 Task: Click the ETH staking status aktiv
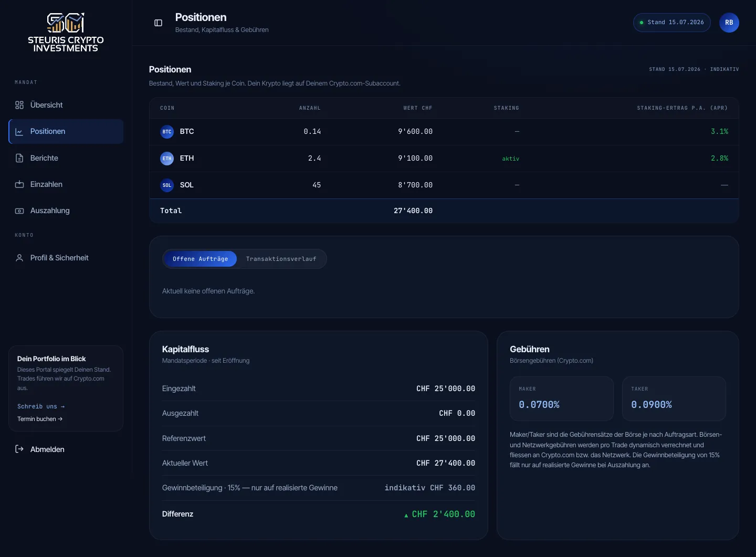[x=510, y=159]
